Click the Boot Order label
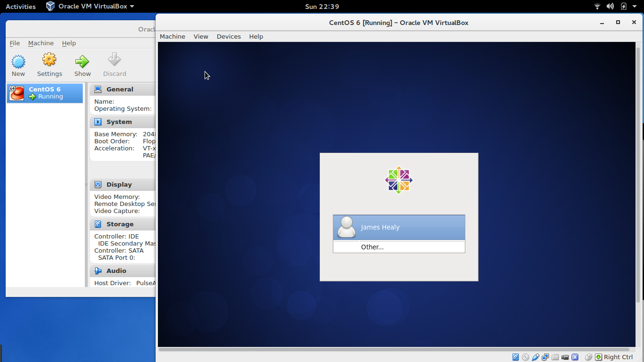 coord(112,141)
